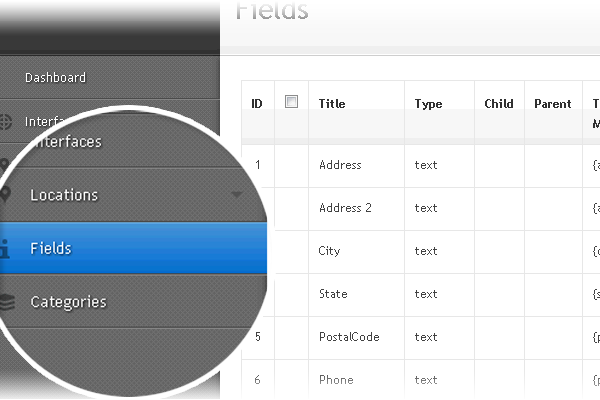Click ID 1 in the Address row
The image size is (600, 400).
coord(258,165)
